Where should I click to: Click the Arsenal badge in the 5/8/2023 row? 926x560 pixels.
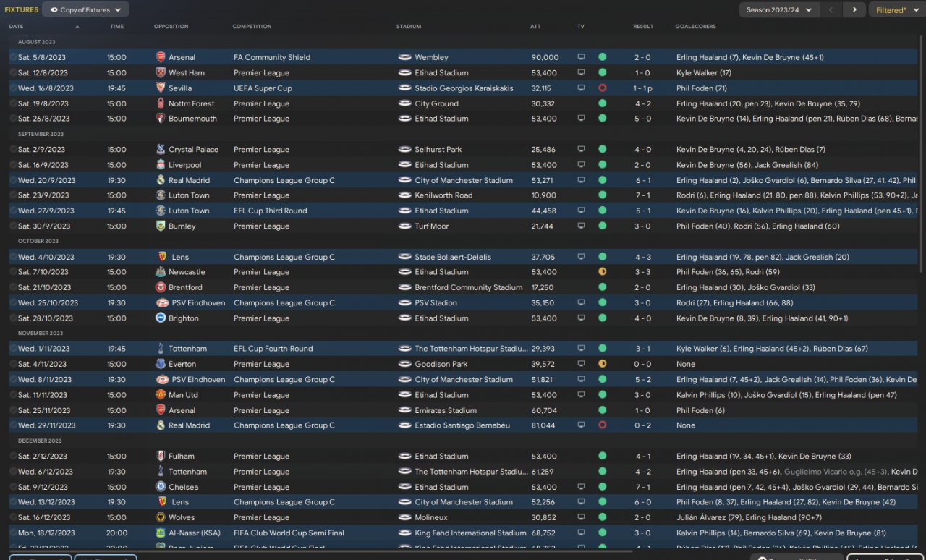[161, 57]
